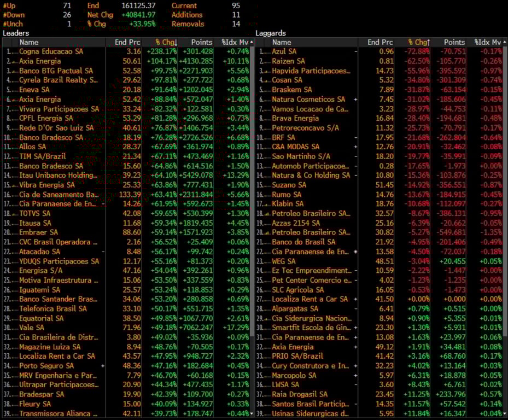Open Raizen SA in the Laggards list

288,61
